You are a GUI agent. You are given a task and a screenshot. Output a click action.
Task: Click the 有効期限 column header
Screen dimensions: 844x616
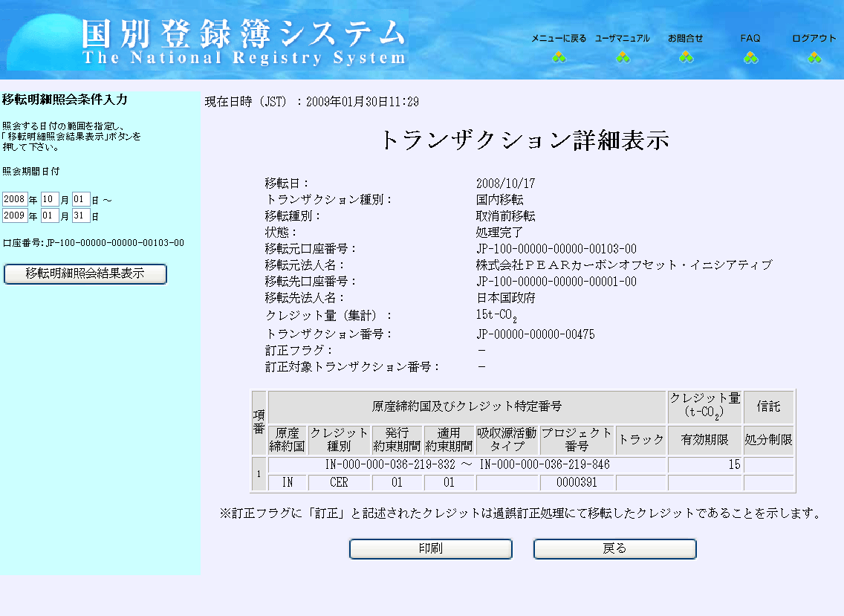click(704, 440)
